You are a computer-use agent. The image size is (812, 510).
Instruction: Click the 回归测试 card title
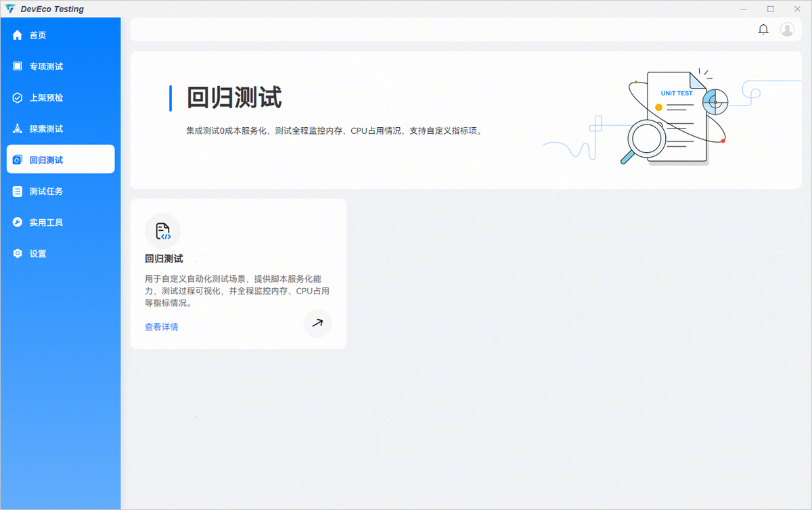pos(164,258)
